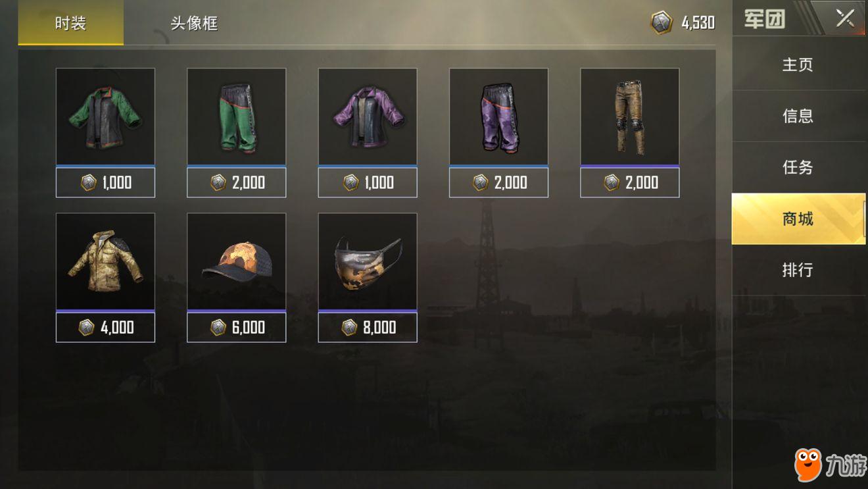Open the 时装 tab
Image resolution: width=868 pixels, height=489 pixels.
click(x=70, y=23)
